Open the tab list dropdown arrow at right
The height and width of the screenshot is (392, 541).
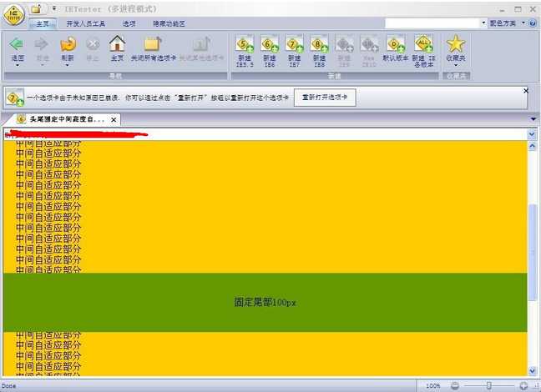point(533,119)
